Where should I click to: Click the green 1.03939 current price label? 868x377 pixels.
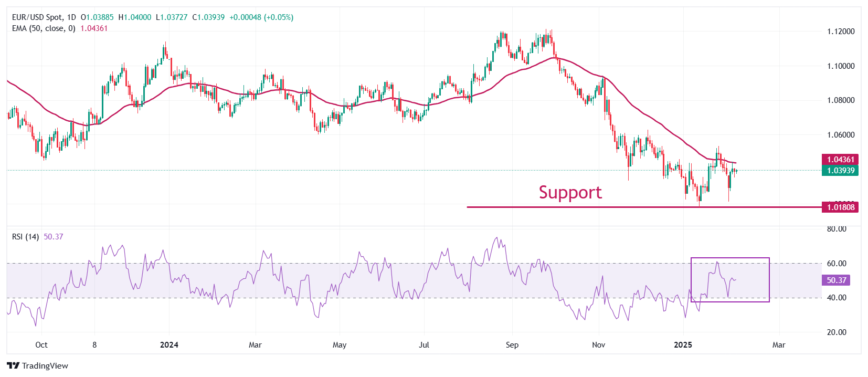pos(840,170)
